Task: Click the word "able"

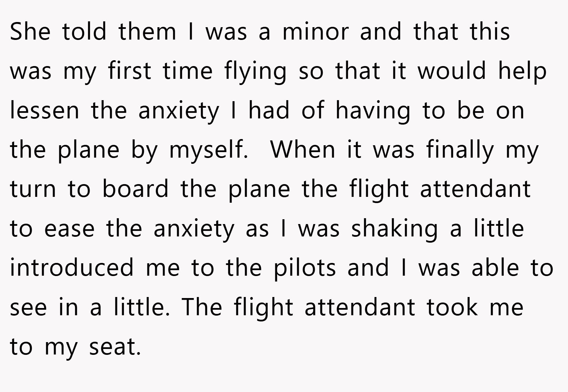Action: [495, 268]
